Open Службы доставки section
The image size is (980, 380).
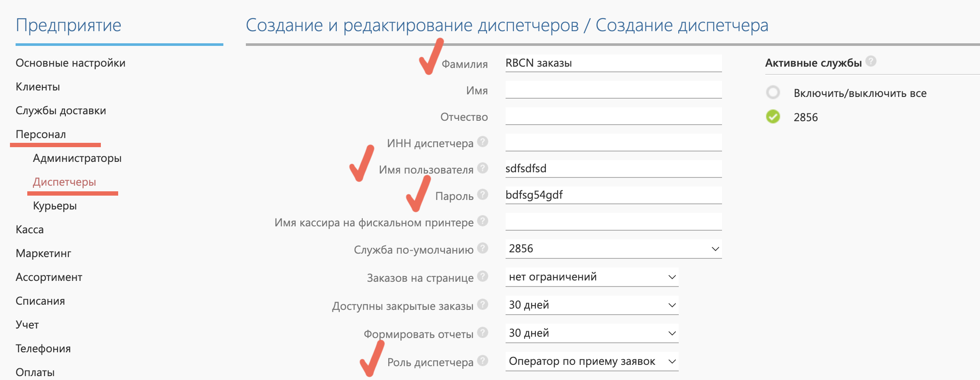[61, 111]
